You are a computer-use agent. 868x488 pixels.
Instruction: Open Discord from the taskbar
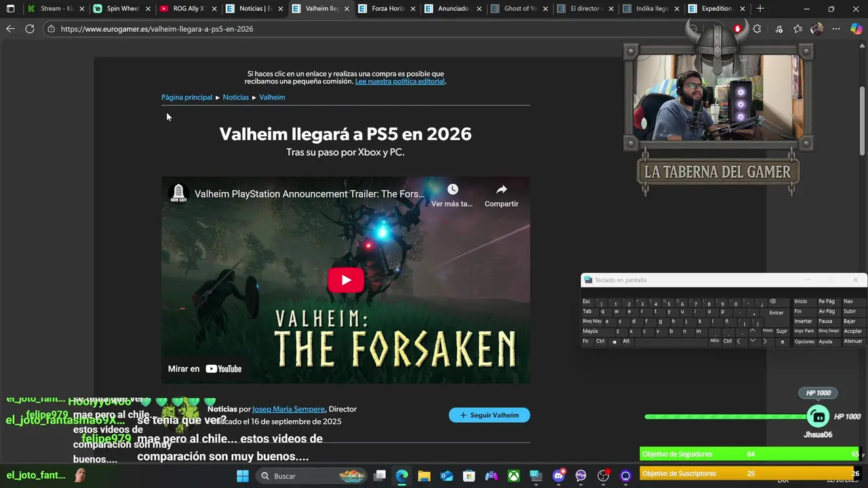pyautogui.click(x=559, y=476)
